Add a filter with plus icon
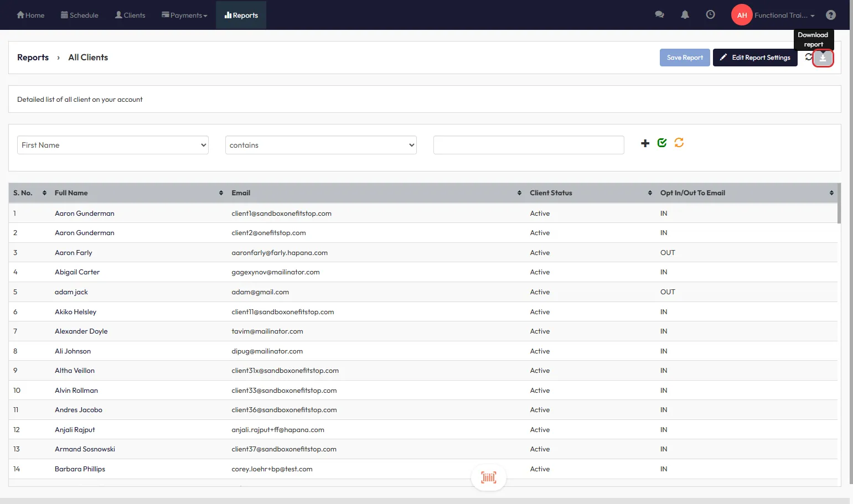The image size is (853, 504). (x=645, y=143)
